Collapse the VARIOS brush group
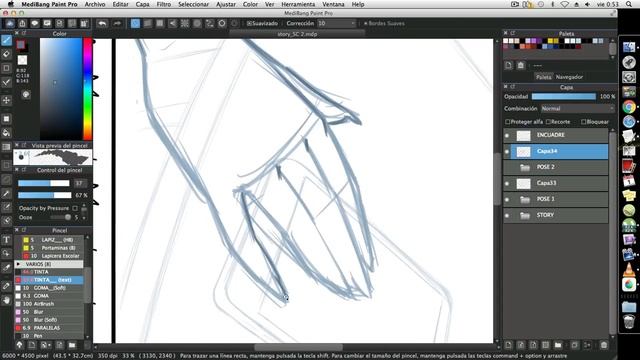Viewport: 640px width, 360px height. (x=18, y=264)
